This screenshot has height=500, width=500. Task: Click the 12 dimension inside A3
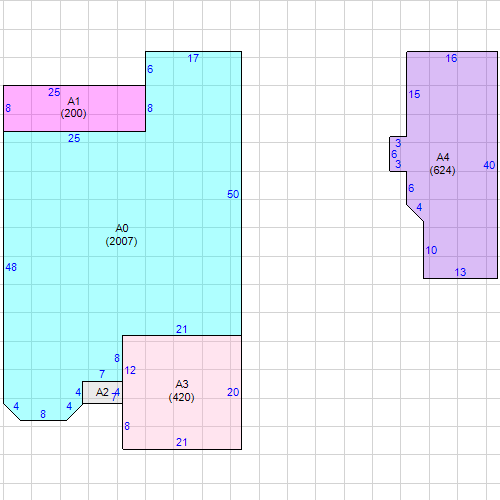[x=130, y=370]
